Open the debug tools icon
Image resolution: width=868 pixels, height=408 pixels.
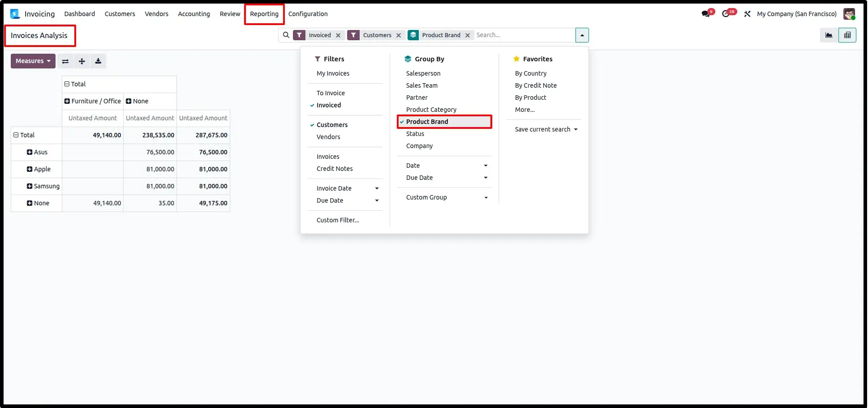tap(747, 14)
